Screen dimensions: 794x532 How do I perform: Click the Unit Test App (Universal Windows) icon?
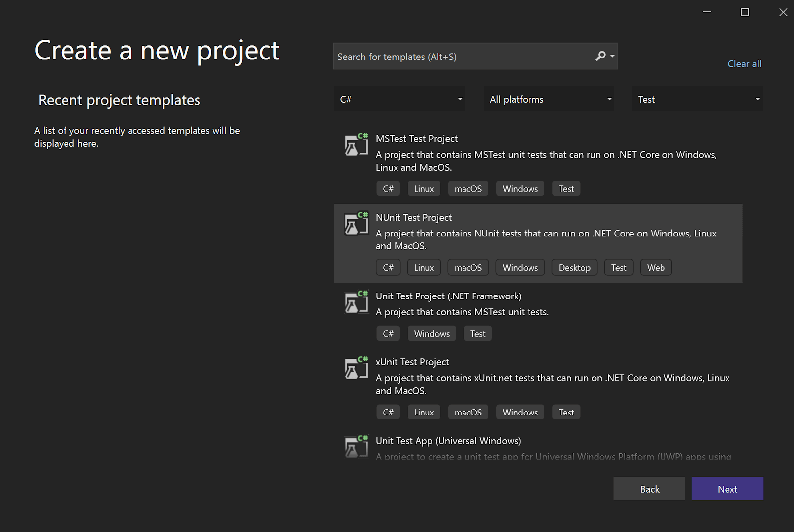(x=355, y=446)
